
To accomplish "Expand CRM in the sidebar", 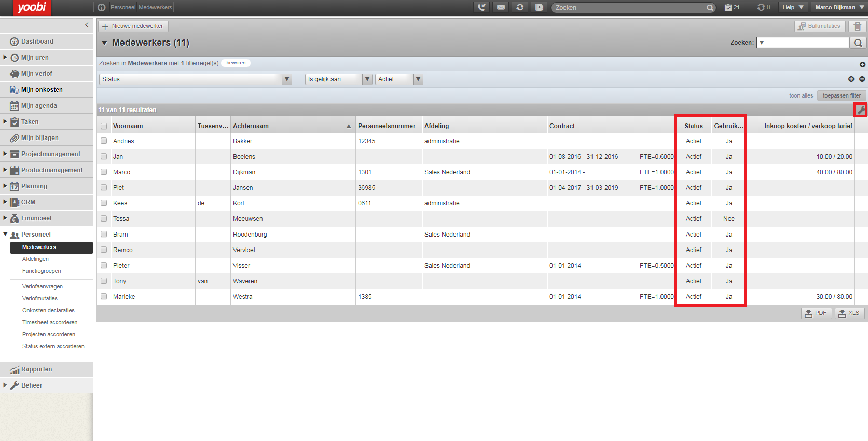I will tap(5, 202).
